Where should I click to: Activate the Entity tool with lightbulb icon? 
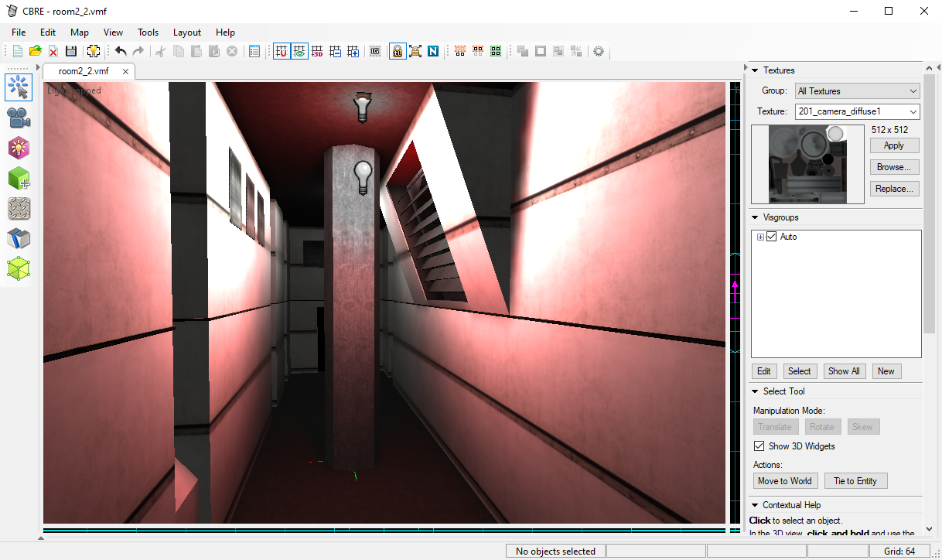click(19, 148)
